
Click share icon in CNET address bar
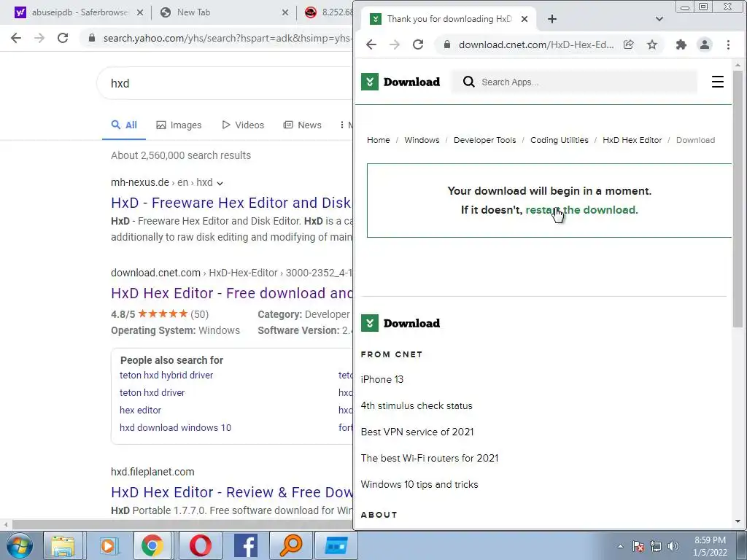pyautogui.click(x=628, y=44)
